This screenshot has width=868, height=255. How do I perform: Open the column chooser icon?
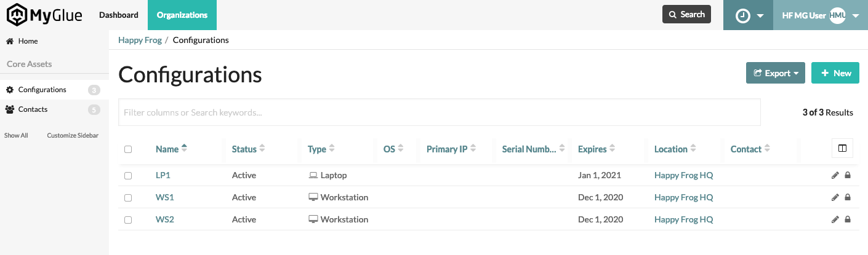pyautogui.click(x=842, y=148)
